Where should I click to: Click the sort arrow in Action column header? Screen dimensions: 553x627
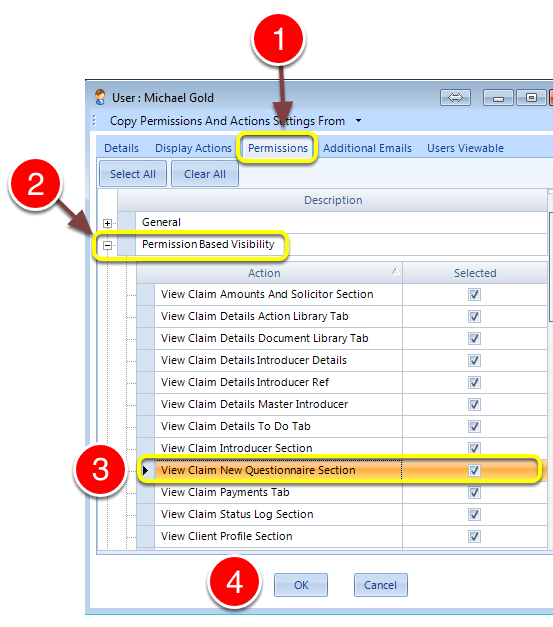coord(395,272)
